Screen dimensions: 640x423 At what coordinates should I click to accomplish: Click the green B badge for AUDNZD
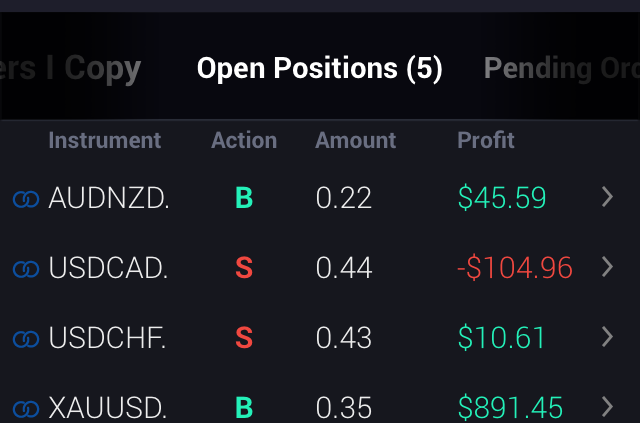click(244, 199)
